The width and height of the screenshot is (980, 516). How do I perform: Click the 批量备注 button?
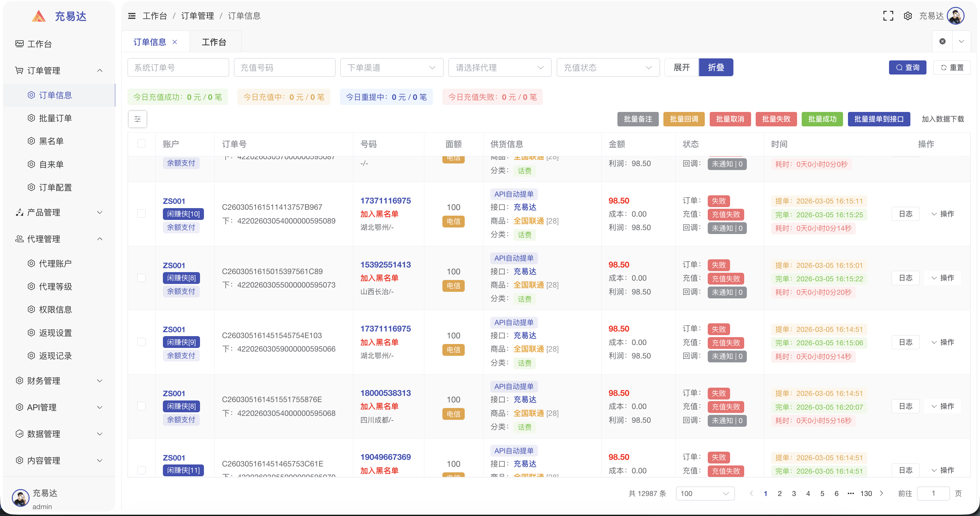point(637,119)
